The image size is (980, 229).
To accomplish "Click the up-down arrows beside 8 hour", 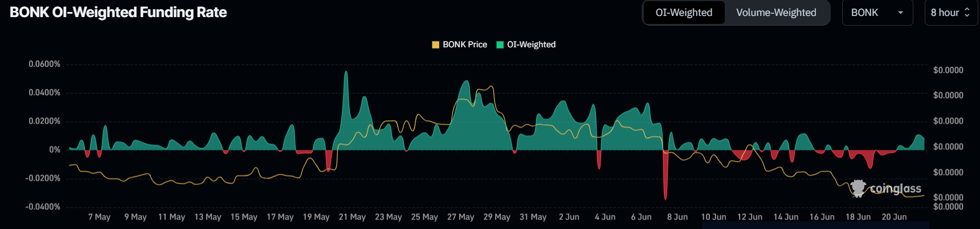I will click(x=967, y=13).
